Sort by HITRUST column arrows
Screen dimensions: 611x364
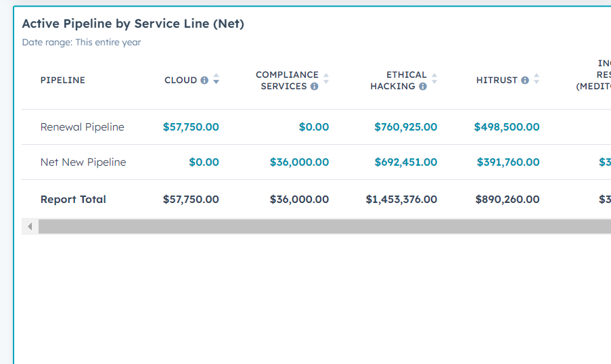[x=537, y=79]
